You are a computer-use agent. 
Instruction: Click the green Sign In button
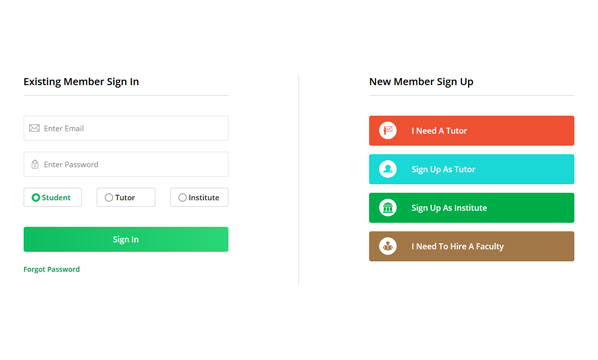point(126,239)
